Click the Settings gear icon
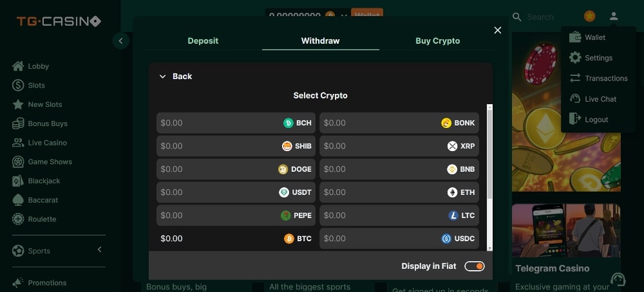 tap(575, 57)
